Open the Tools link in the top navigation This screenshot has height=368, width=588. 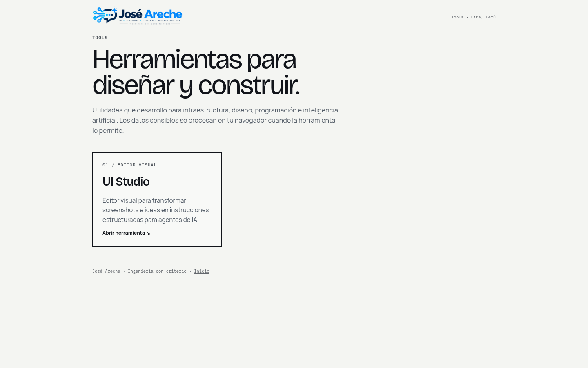tap(457, 17)
